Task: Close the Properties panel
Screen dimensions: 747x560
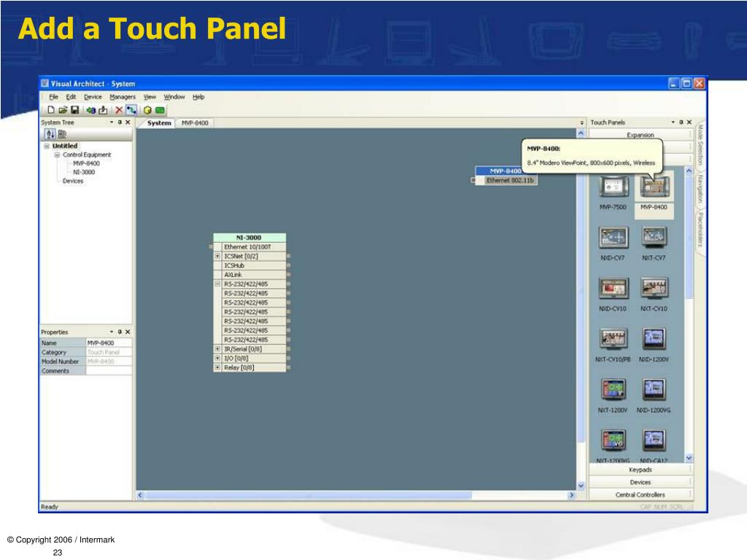Action: point(128,332)
